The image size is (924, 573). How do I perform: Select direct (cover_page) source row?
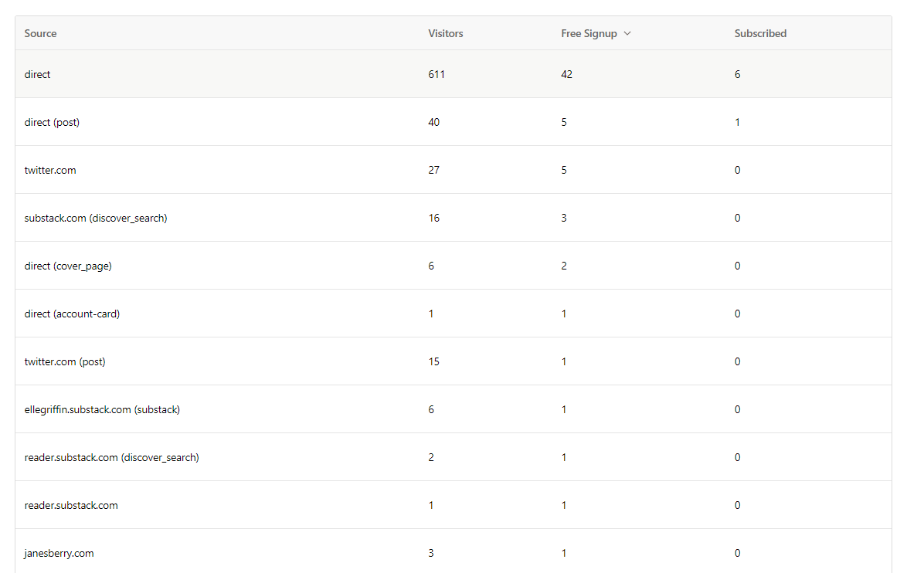(68, 266)
